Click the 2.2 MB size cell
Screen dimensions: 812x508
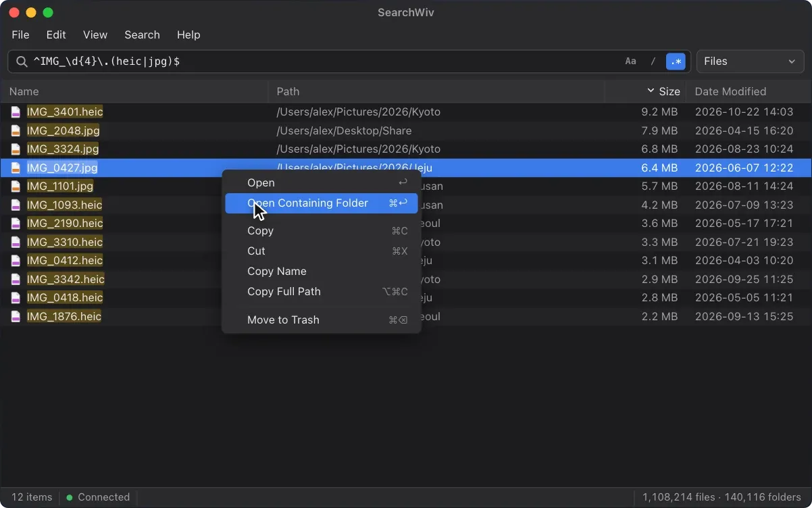pyautogui.click(x=659, y=316)
